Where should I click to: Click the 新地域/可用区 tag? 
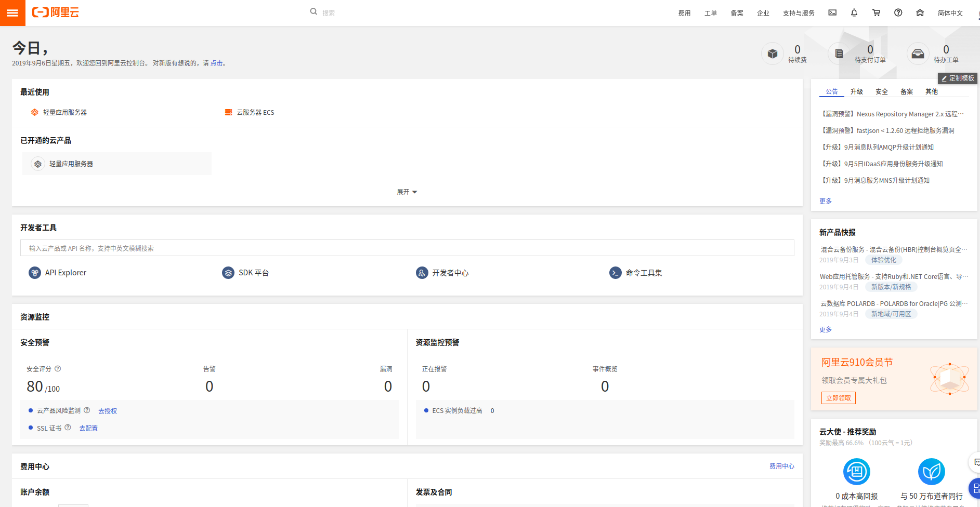pos(891,314)
